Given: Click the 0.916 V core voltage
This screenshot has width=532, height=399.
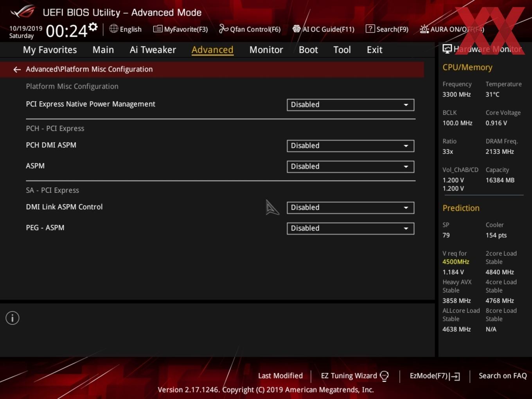Looking at the screenshot, I should point(496,123).
